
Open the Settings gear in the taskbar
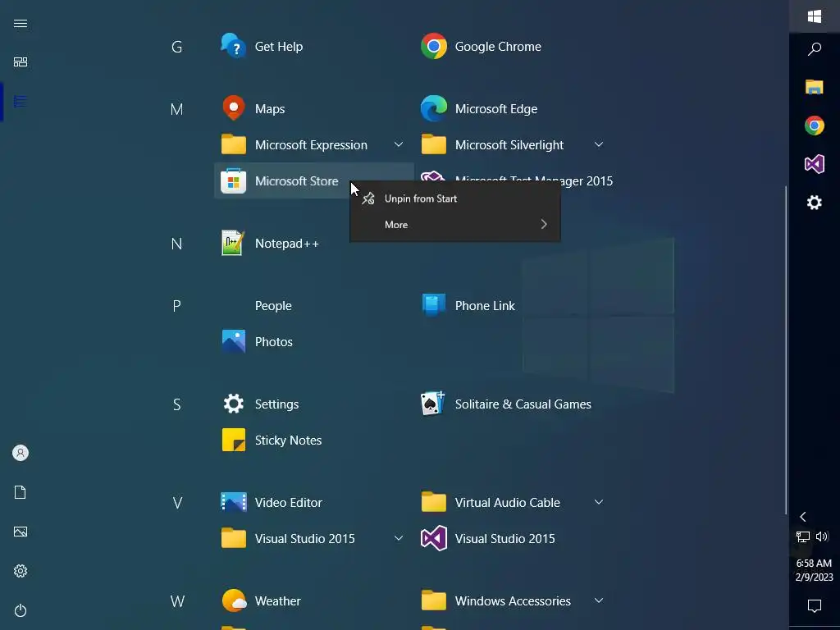[x=815, y=203]
